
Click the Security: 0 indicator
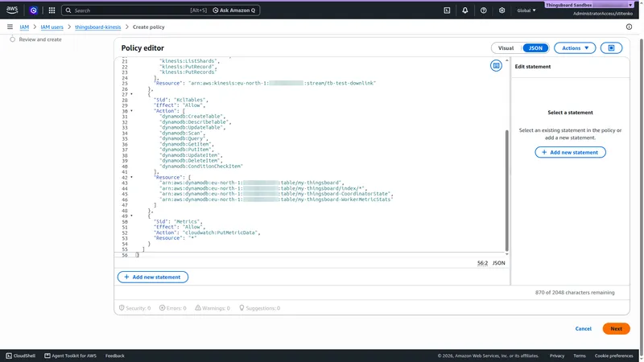click(134, 308)
